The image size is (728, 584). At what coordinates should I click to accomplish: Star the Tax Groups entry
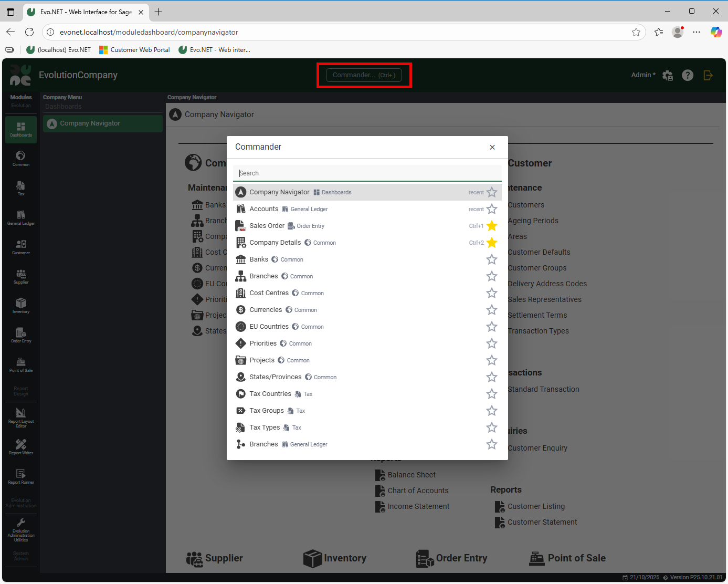(491, 411)
